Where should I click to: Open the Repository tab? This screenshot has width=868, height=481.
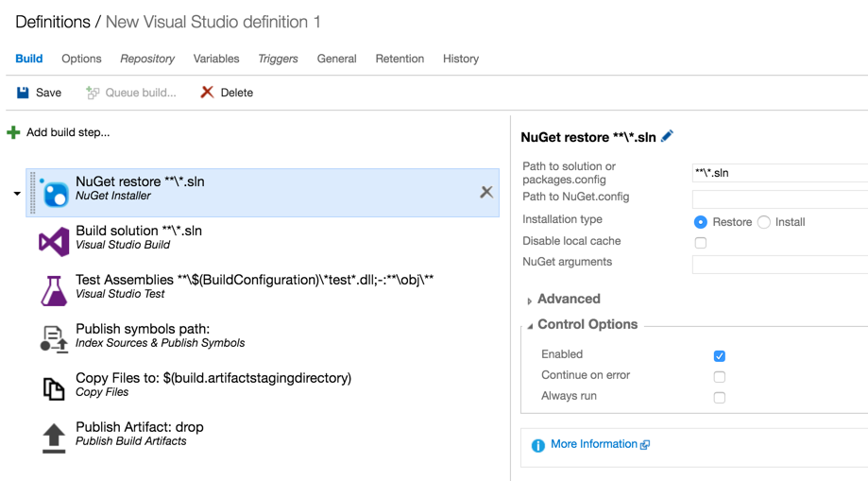147,59
